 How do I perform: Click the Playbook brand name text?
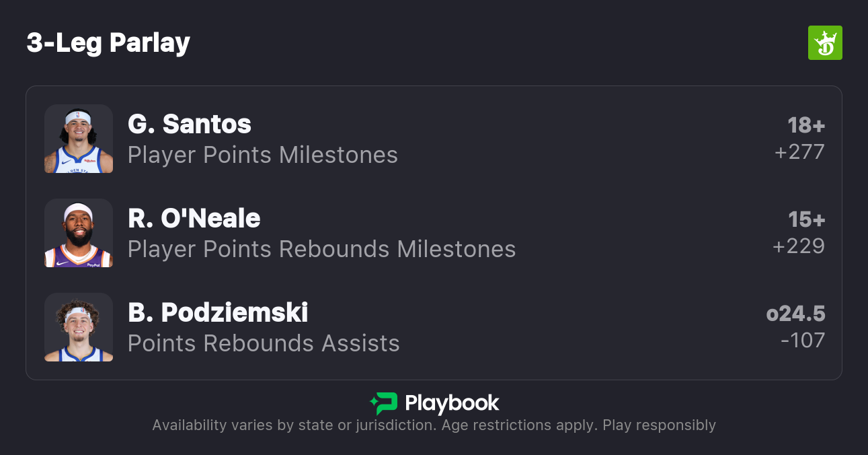point(452,403)
